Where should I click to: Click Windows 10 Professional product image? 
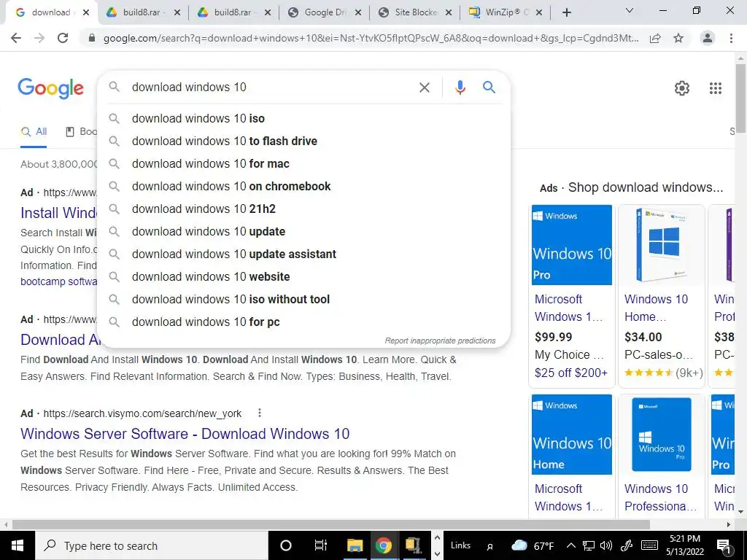661,435
